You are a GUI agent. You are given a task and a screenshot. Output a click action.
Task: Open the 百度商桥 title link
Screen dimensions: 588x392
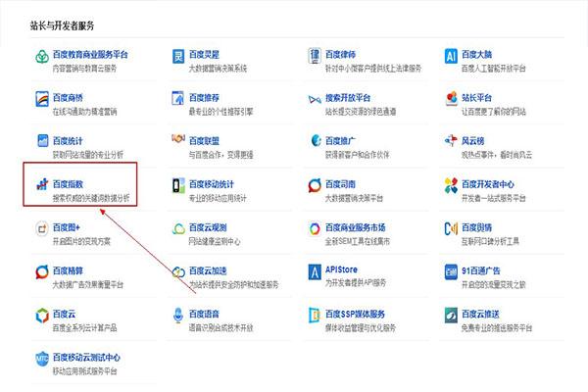pos(68,98)
